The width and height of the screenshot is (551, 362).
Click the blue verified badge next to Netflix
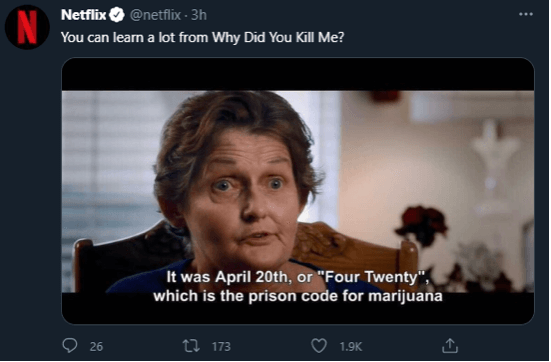pos(116,15)
